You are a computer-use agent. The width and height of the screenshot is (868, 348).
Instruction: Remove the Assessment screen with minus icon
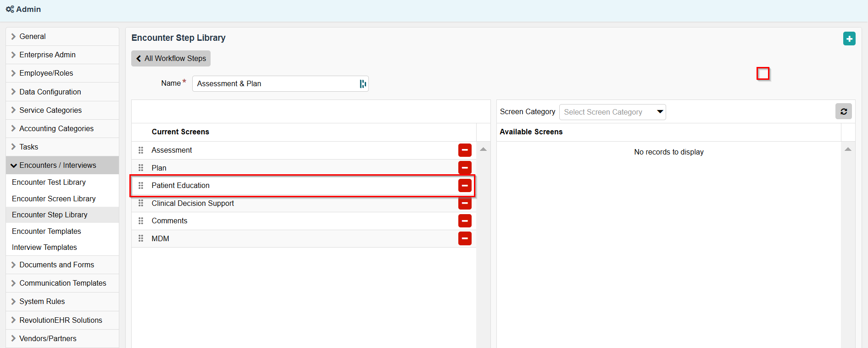tap(464, 150)
